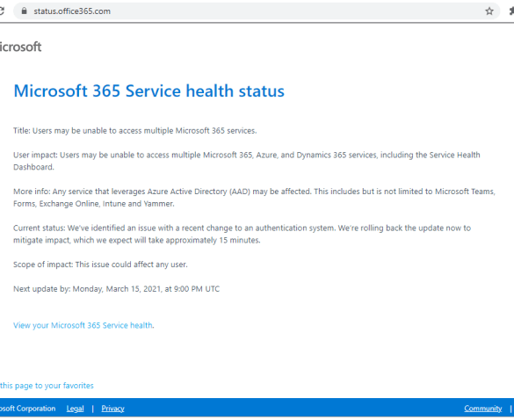Click the More info paragraph about AAD
Viewport: 514px width, 420px height.
tap(254, 198)
